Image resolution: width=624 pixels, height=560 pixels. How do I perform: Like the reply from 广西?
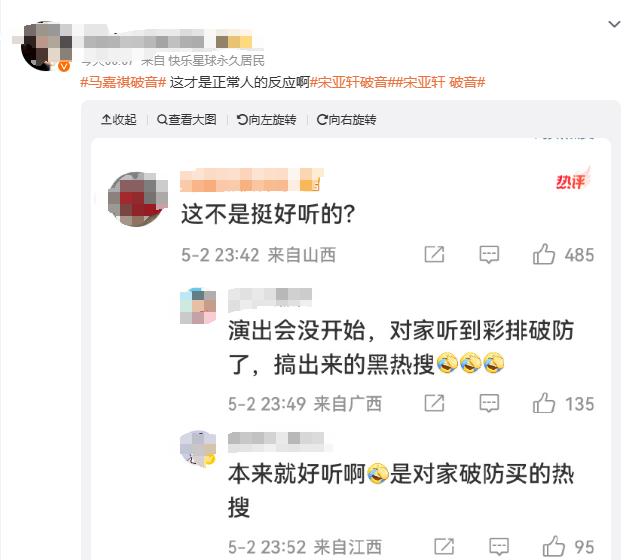coord(544,403)
